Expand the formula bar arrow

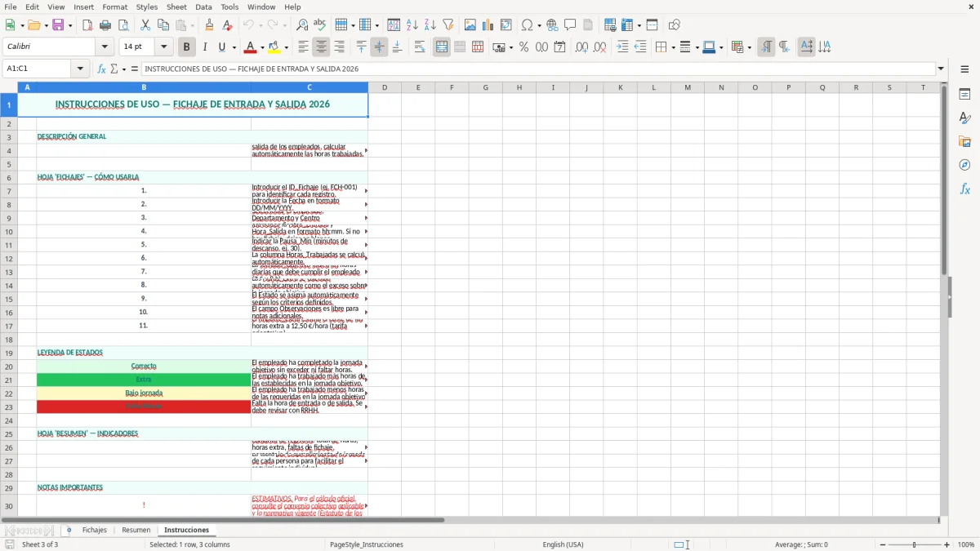tap(941, 69)
